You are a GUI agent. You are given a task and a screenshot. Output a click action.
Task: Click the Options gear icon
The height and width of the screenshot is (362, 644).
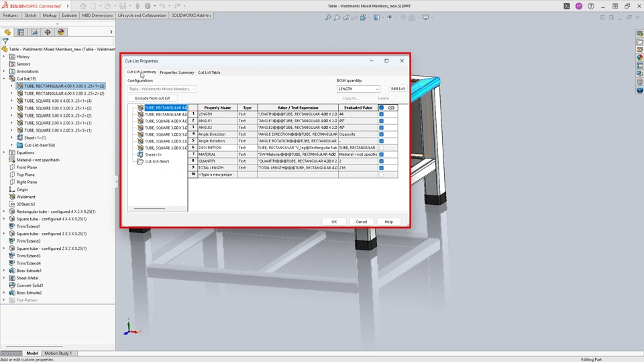pyautogui.click(x=148, y=6)
